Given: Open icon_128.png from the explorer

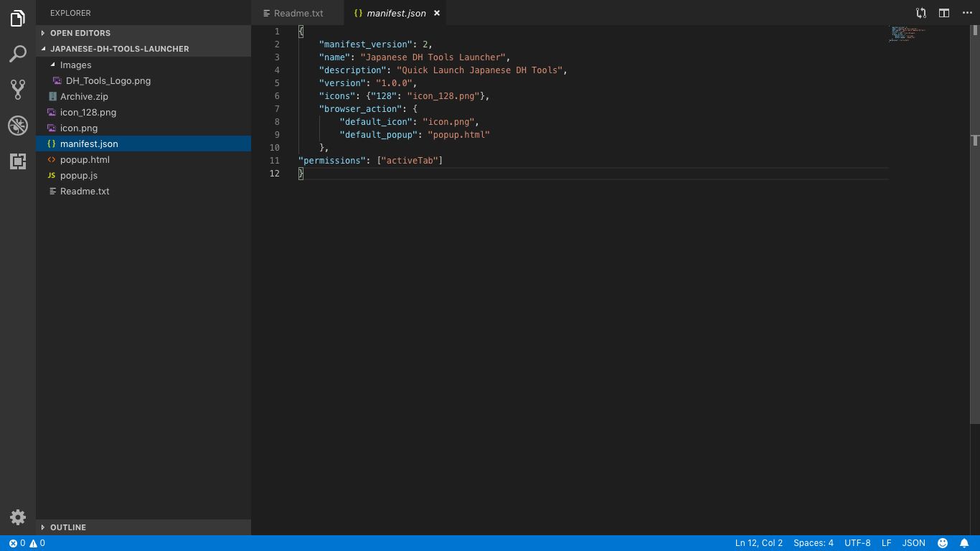Looking at the screenshot, I should coord(143,112).
